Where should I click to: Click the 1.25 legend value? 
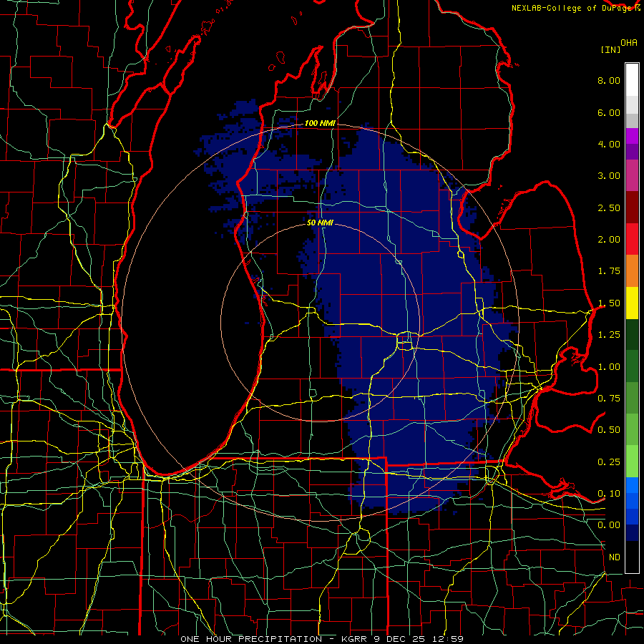tap(609, 335)
